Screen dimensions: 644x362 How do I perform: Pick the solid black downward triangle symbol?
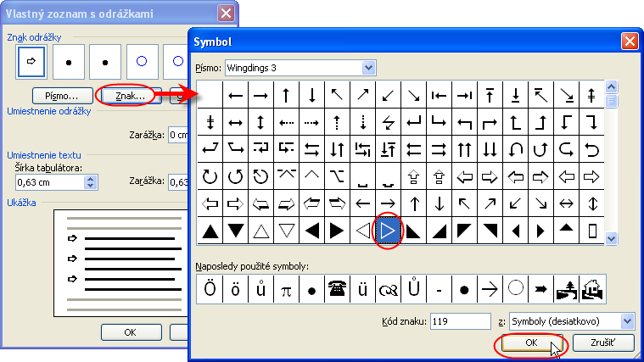pyautogui.click(x=236, y=231)
